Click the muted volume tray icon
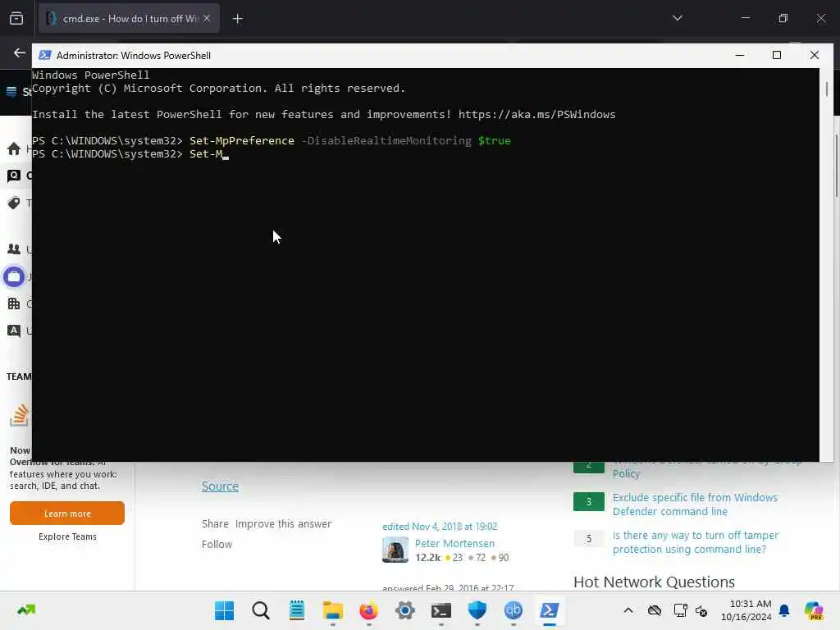The height and width of the screenshot is (630, 840). click(701, 610)
